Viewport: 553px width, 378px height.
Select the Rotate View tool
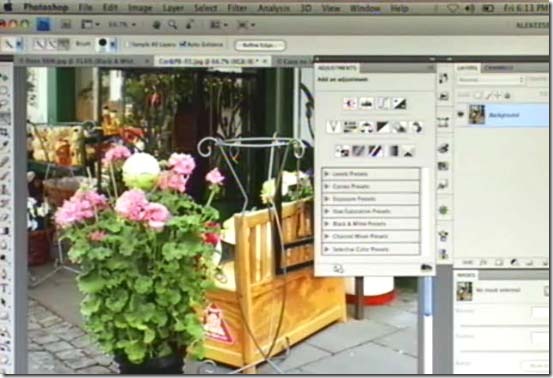tap(189, 25)
